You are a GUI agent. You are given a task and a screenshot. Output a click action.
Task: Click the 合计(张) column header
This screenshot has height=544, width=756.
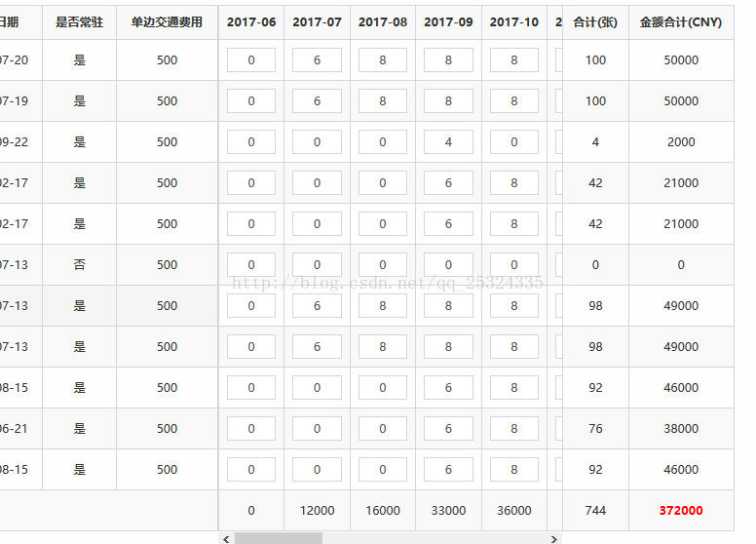tap(595, 22)
